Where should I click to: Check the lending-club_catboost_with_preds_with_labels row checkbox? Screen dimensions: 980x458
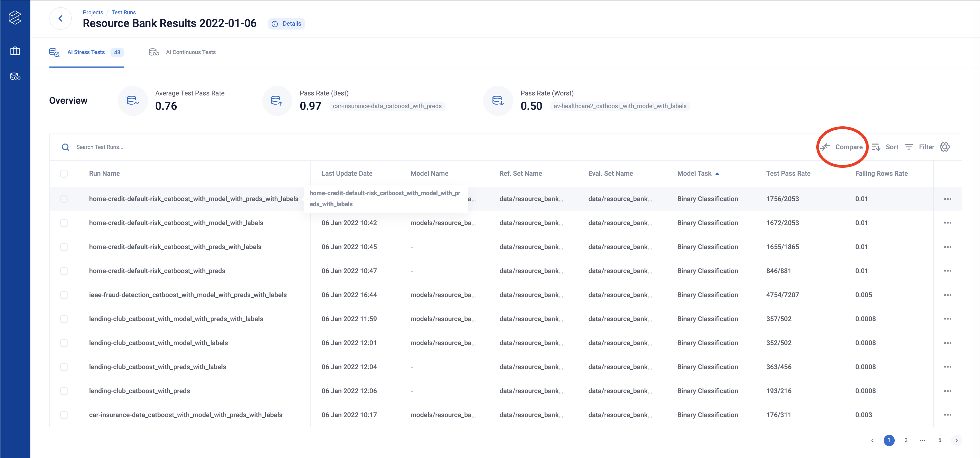(x=64, y=367)
